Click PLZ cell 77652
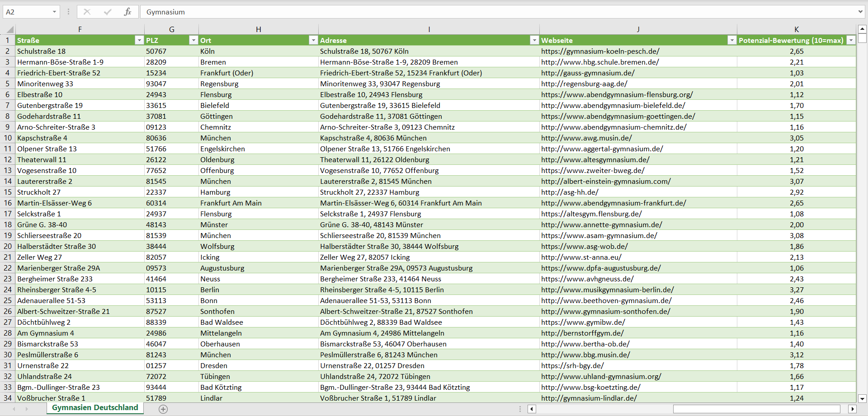The image size is (868, 416). tap(171, 170)
